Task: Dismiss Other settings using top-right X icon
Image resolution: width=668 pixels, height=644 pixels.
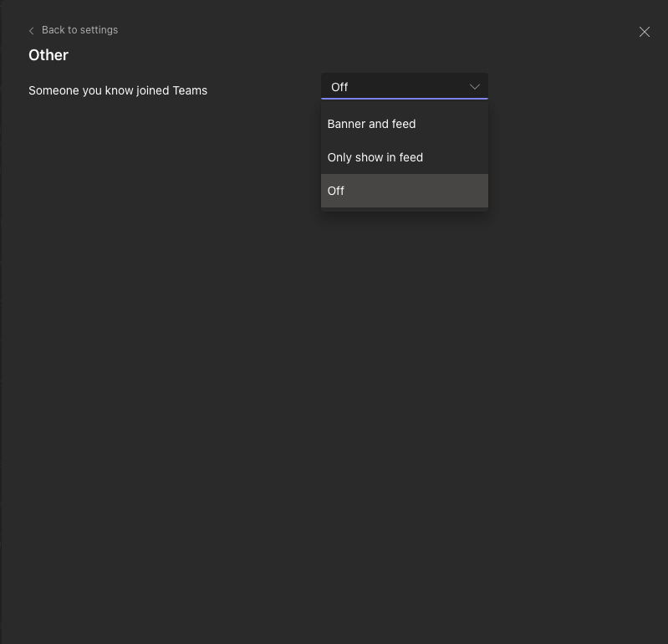Action: pyautogui.click(x=644, y=32)
